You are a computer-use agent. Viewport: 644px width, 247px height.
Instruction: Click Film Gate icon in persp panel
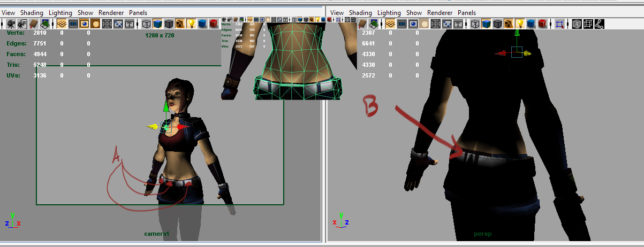coord(401,24)
